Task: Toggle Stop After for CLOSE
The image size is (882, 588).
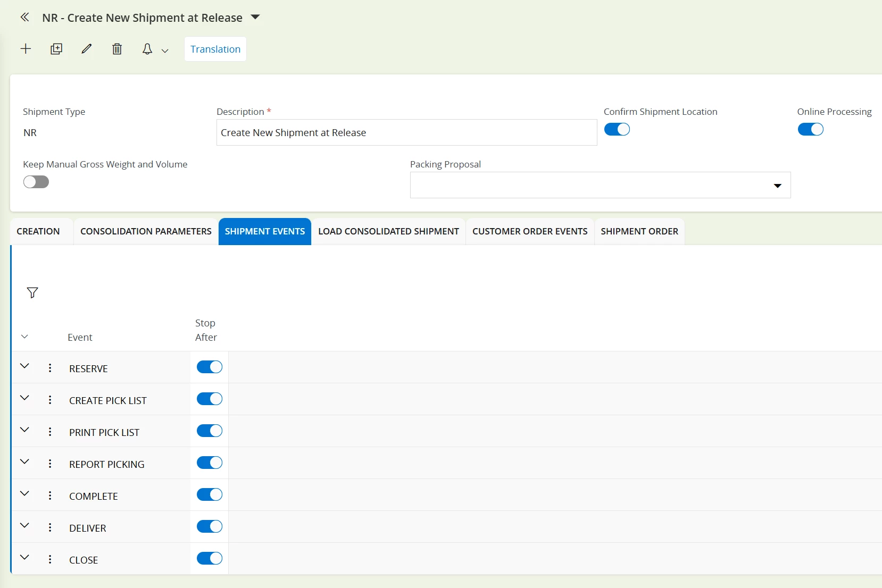Action: tap(210, 558)
